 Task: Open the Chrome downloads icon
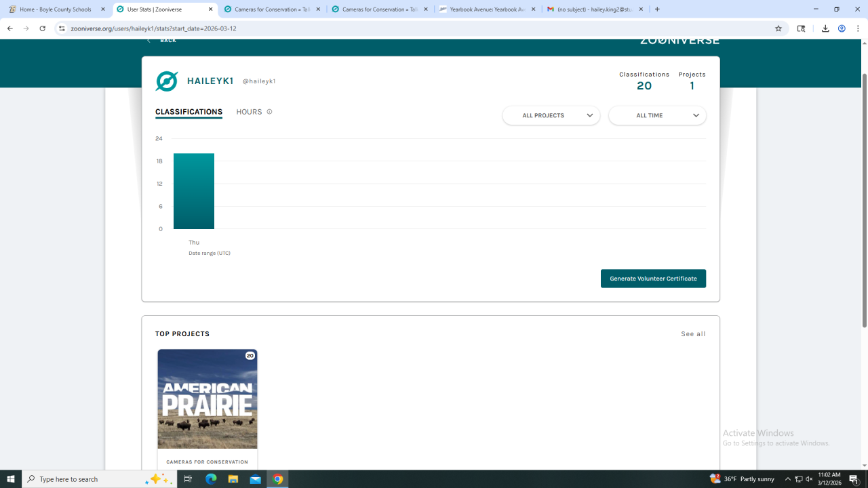click(x=825, y=28)
